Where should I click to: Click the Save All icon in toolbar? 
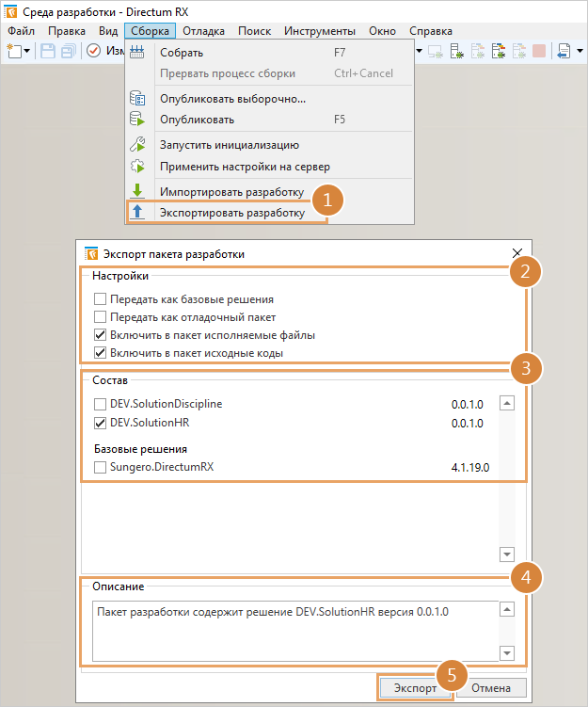pyautogui.click(x=68, y=51)
